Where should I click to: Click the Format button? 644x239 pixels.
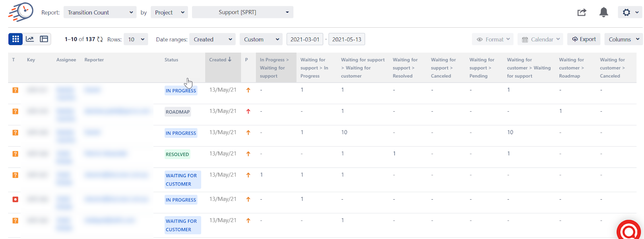[x=493, y=39]
